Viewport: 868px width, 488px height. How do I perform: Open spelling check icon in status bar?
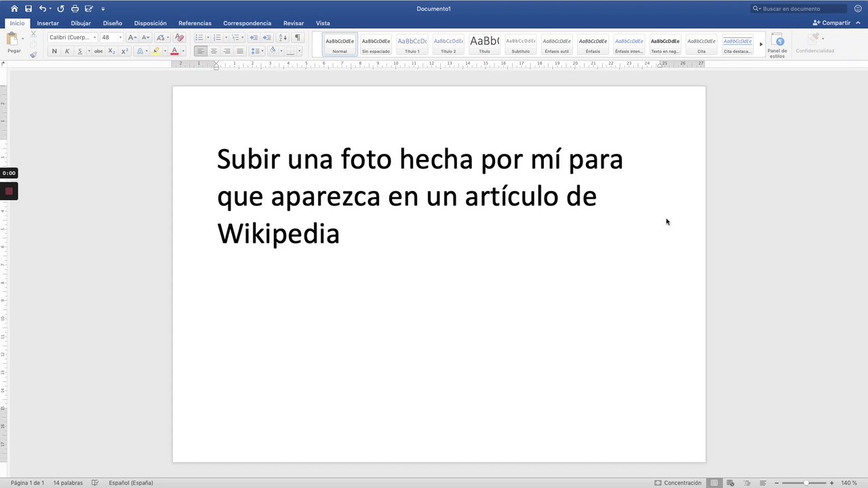point(96,483)
